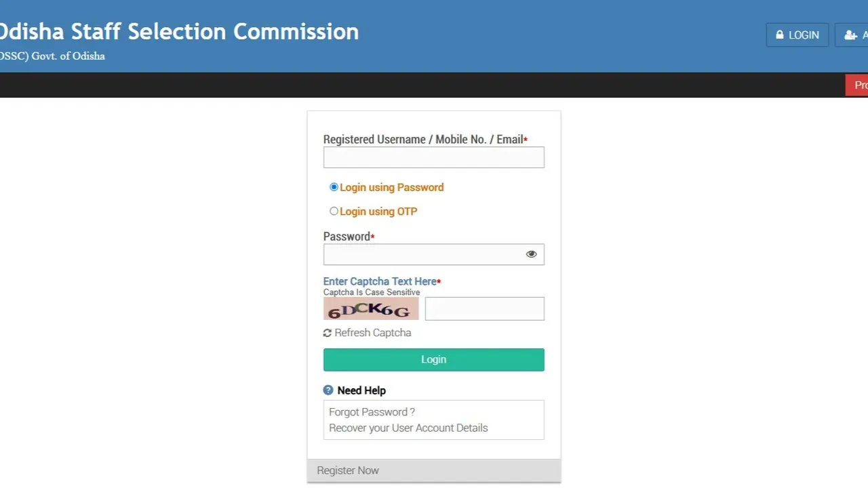Click Recover your User Account Details

pyautogui.click(x=408, y=428)
